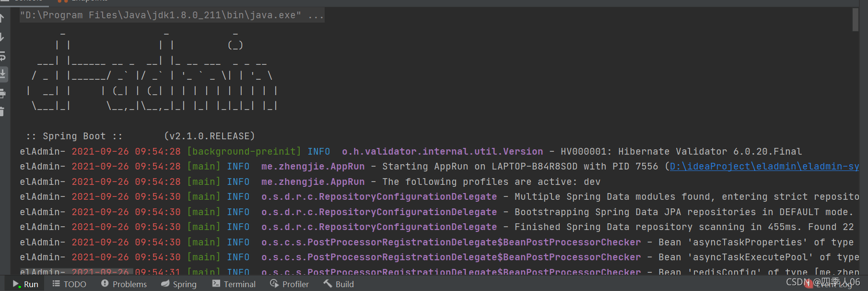868x291 pixels.
Task: Open the Spring tool window
Action: pyautogui.click(x=179, y=284)
